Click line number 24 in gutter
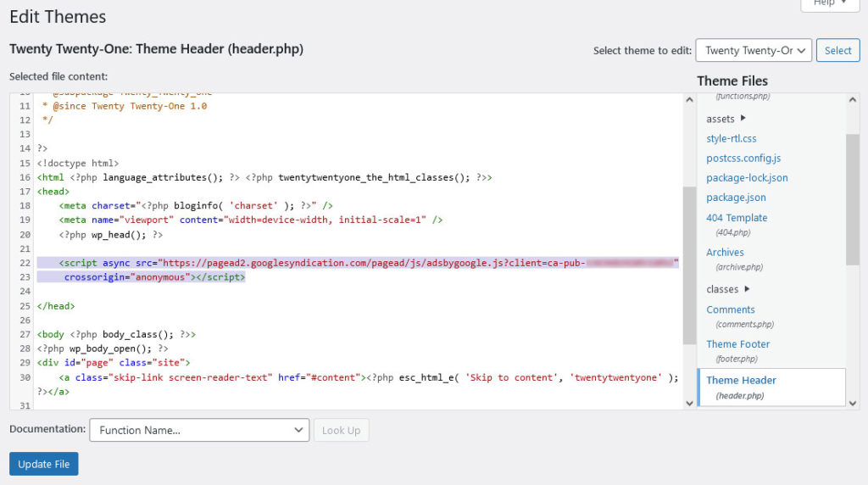This screenshot has height=485, width=868. 25,291
